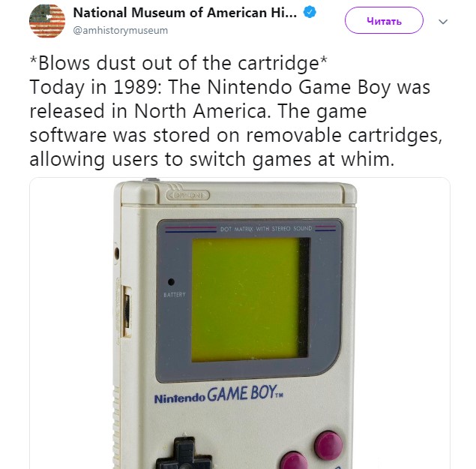Visit the @amhistorymuseum handle
Screen dimensions: 476x469
121,31
